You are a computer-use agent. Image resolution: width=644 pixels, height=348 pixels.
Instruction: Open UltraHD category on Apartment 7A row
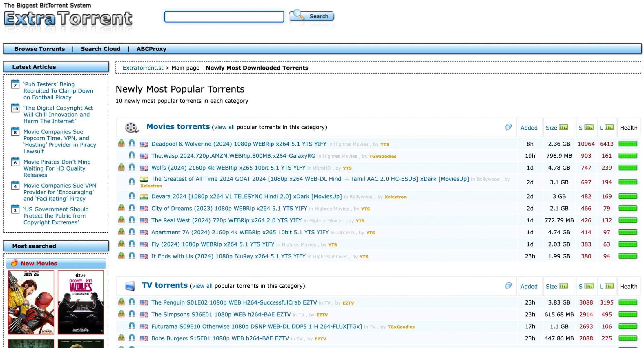[x=345, y=233]
